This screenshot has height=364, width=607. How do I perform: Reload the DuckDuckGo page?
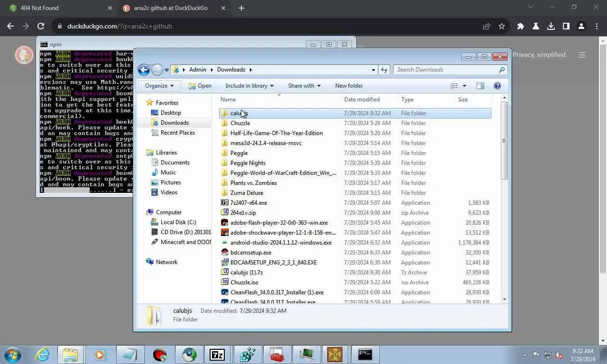click(x=41, y=27)
